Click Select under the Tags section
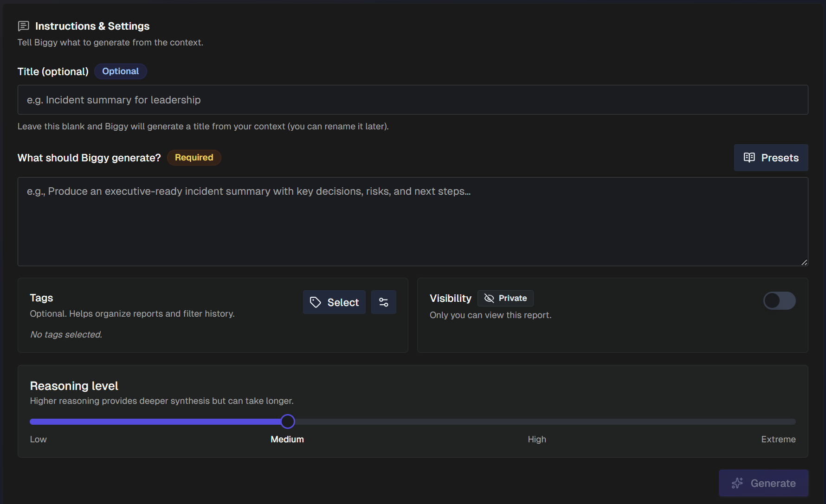The image size is (826, 504). 334,302
